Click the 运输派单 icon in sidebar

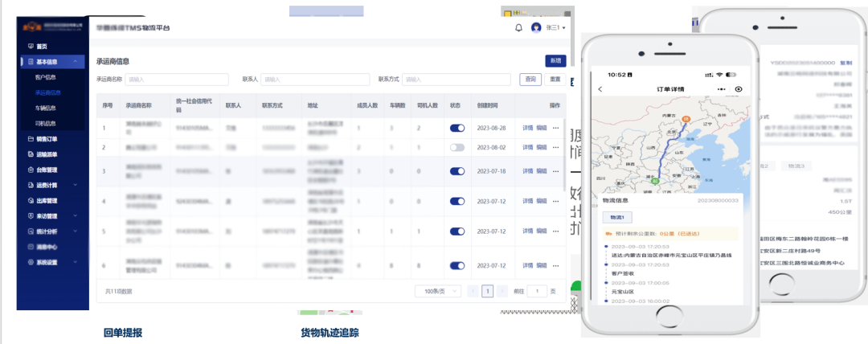[31, 154]
